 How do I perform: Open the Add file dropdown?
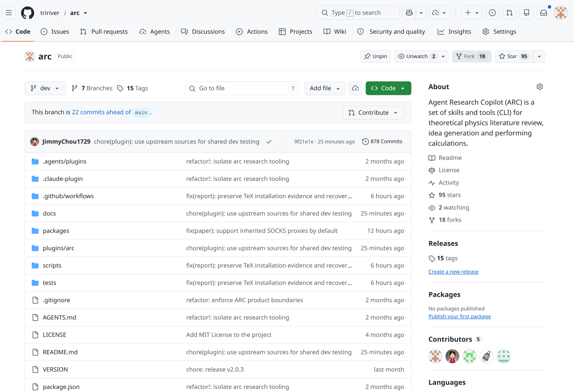325,88
